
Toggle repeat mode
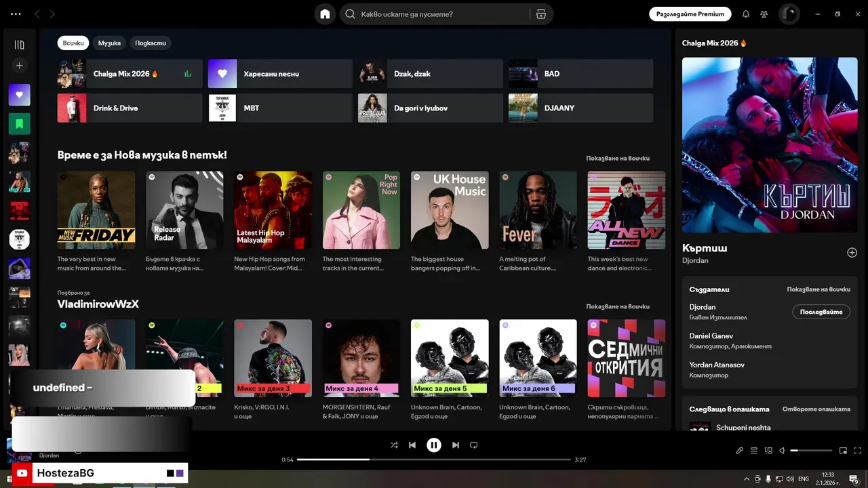474,445
